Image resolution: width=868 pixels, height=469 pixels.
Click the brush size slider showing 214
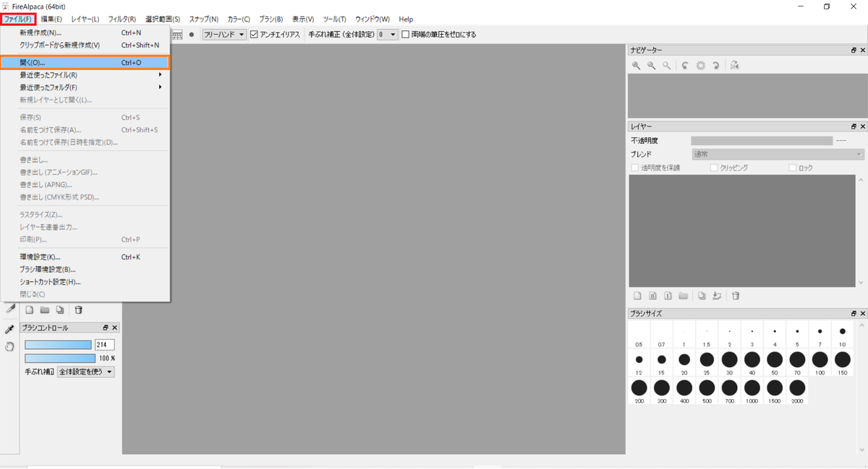(58, 345)
